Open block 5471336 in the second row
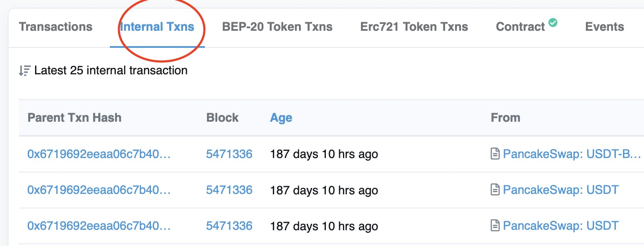This screenshot has width=644, height=246. click(229, 190)
